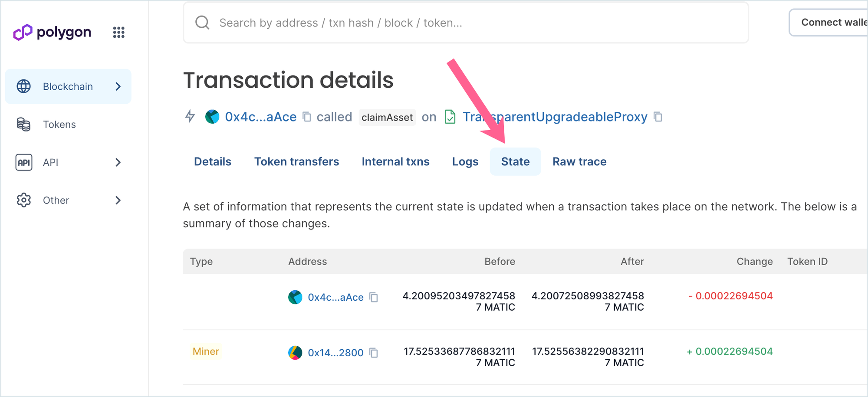Switch to the Raw trace tab

579,161
